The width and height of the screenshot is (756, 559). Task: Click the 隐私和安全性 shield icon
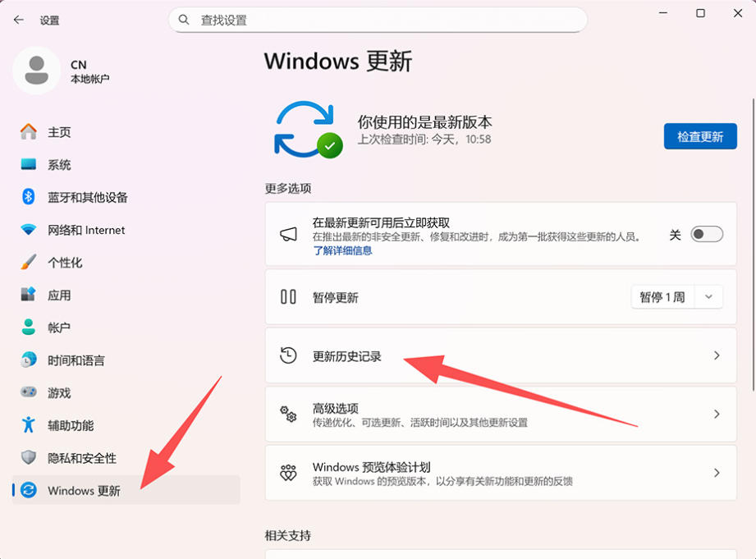point(29,458)
